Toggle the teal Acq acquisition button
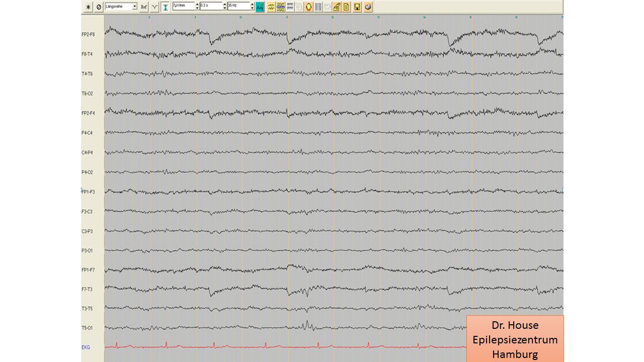 tap(260, 7)
